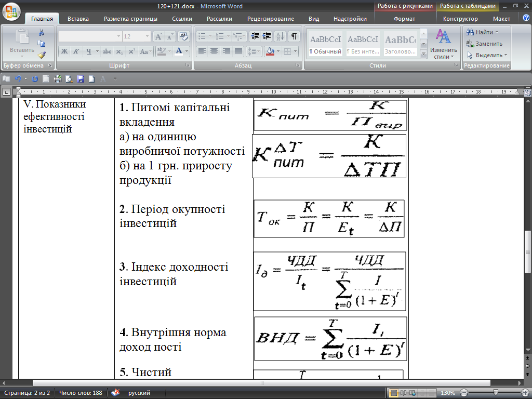Screen dimensions: 532x399
Task: Click the Save floppy disk icon
Action: [81, 79]
